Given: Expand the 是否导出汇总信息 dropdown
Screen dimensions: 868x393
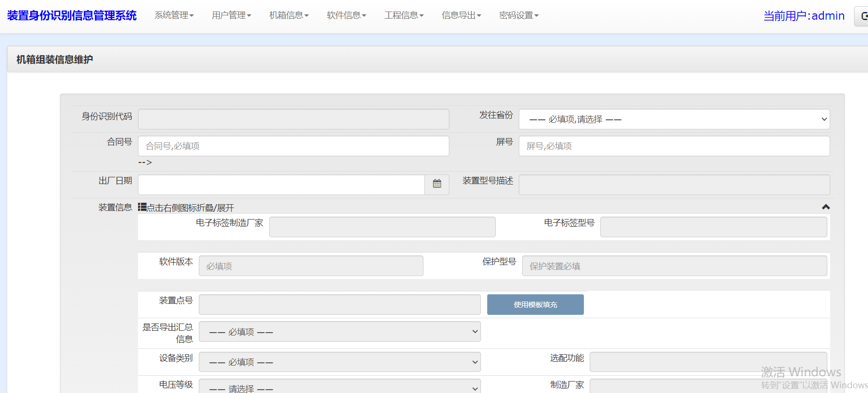Looking at the screenshot, I should (340, 332).
